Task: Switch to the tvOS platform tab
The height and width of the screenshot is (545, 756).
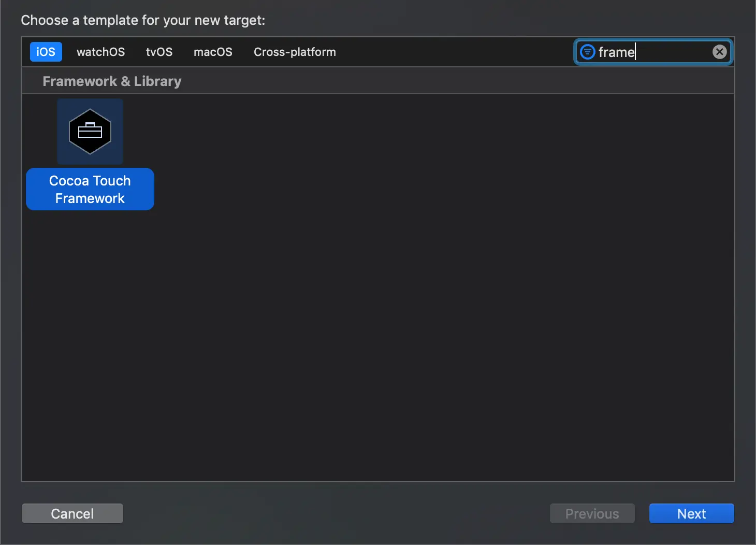Action: tap(159, 52)
